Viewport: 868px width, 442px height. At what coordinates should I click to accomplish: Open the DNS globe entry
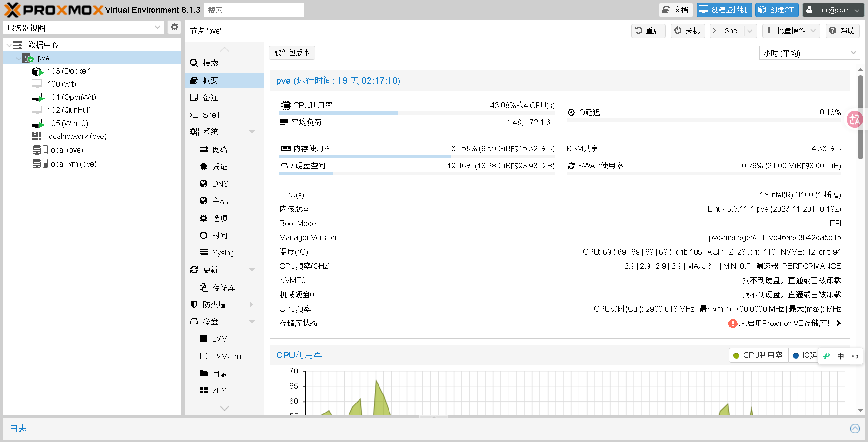[224, 184]
